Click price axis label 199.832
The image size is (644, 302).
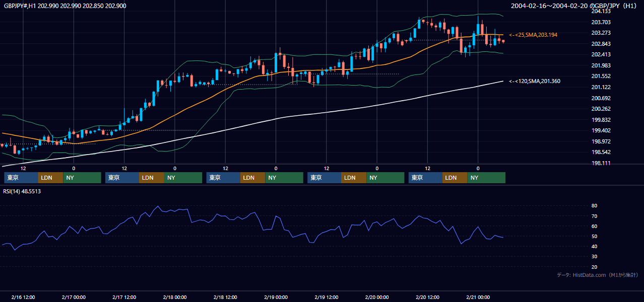(600, 120)
